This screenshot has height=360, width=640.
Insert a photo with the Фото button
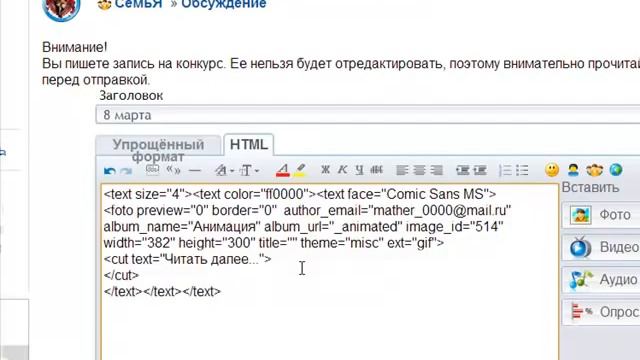(601, 215)
